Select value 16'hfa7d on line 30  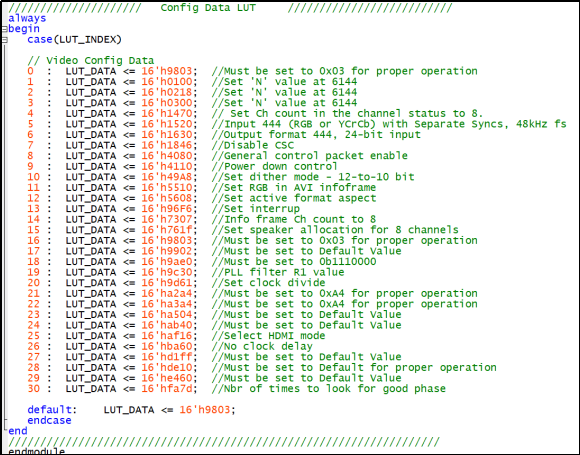click(x=167, y=389)
